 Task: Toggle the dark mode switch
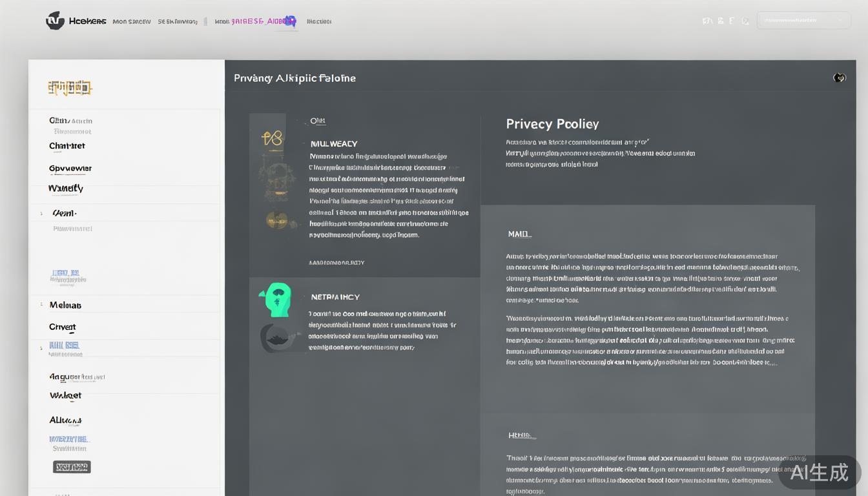(840, 77)
